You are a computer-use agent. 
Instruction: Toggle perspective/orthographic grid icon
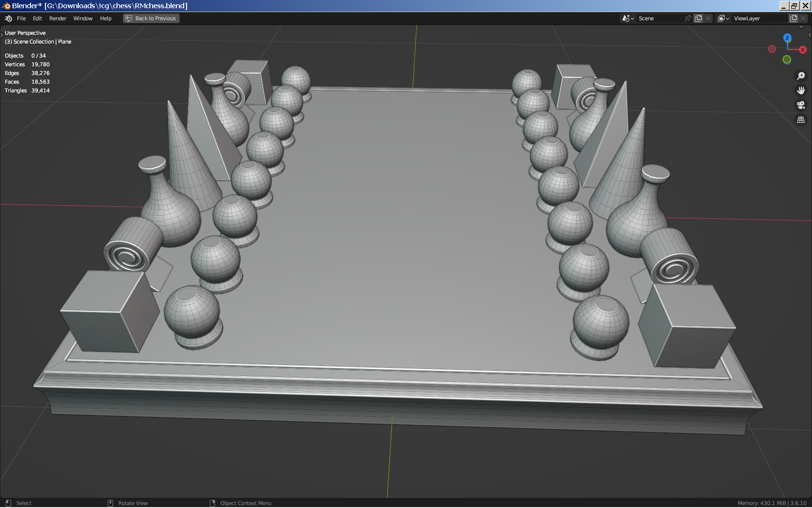click(801, 120)
